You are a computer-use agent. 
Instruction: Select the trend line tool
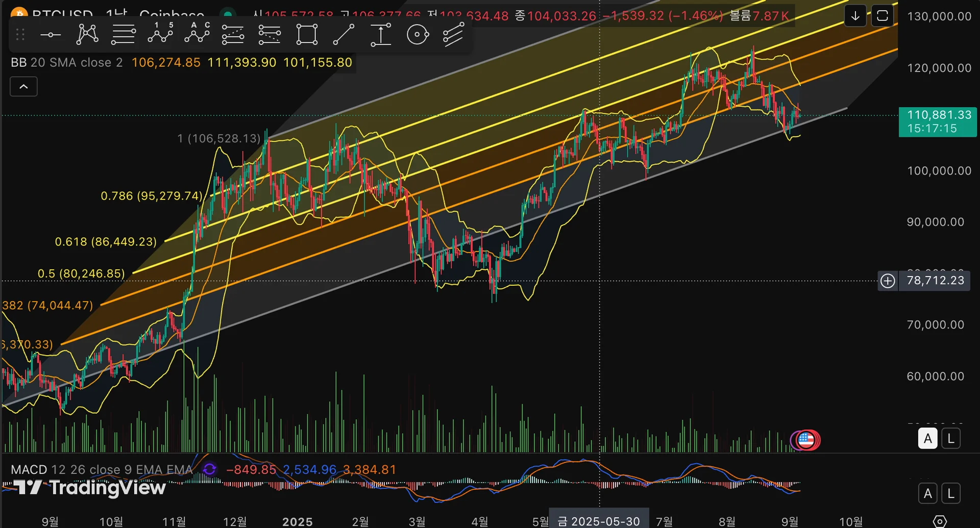[344, 35]
